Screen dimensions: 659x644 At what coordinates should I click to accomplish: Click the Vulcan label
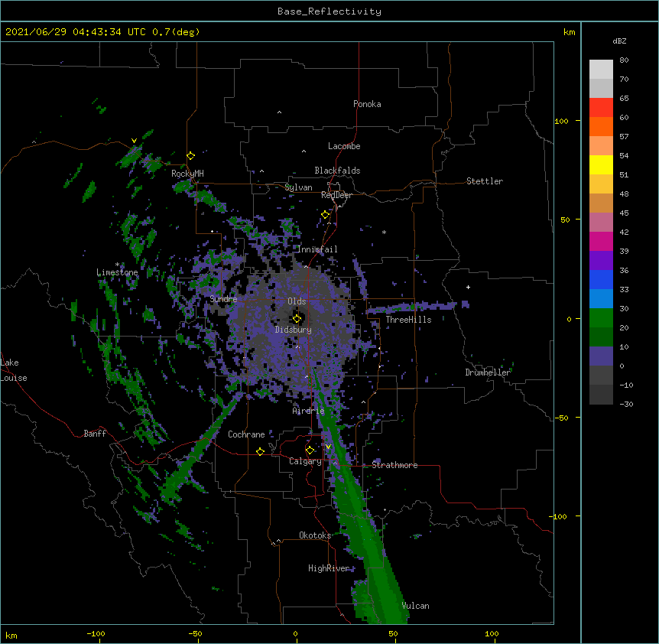point(415,606)
